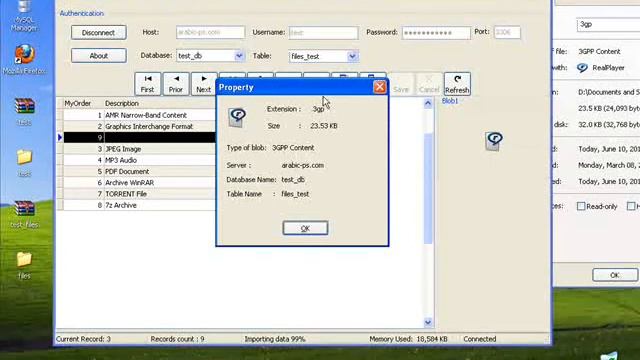Image resolution: width=640 pixels, height=360 pixels.
Task: Click the 3gp filename field in the properties window
Action: click(608, 24)
